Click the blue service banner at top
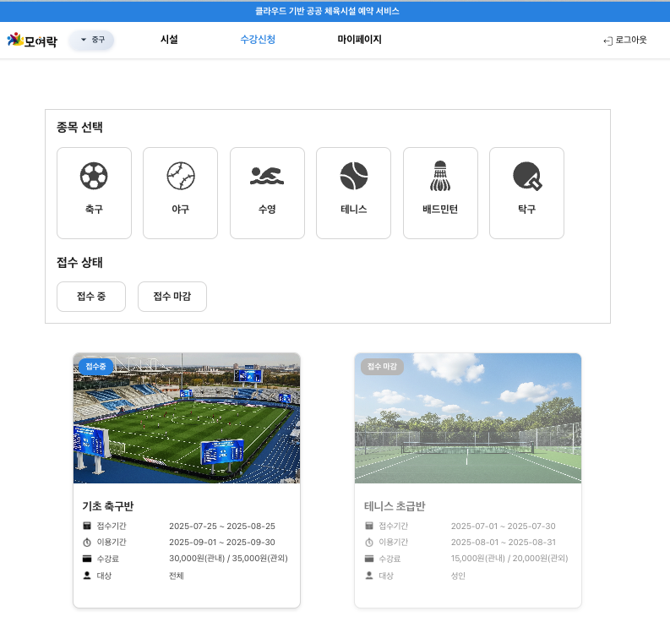 tap(335, 11)
